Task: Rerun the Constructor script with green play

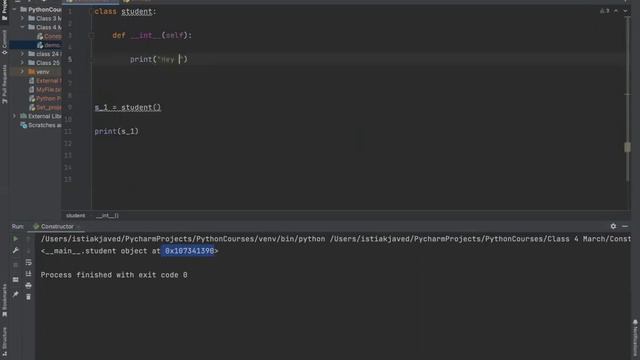Action: 16,239
